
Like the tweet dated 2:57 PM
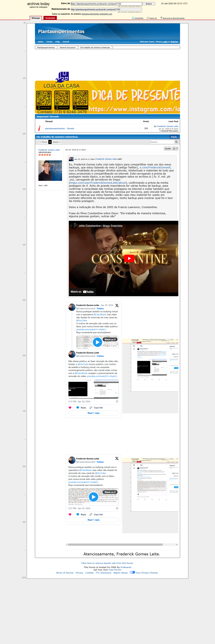click(x=70, y=514)
